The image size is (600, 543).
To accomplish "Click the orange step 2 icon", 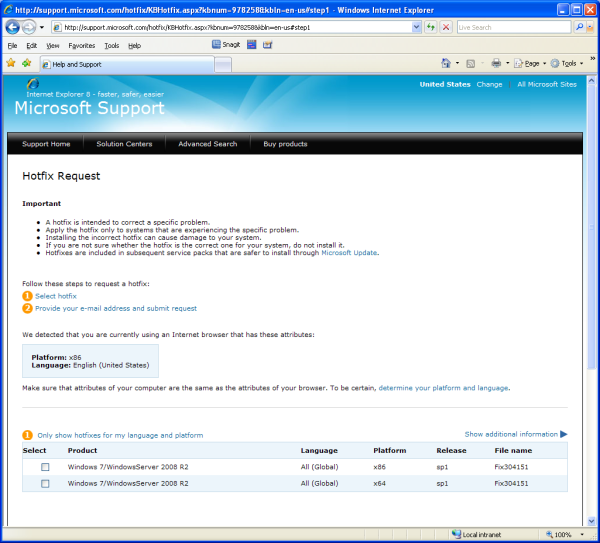I will click(x=27, y=308).
